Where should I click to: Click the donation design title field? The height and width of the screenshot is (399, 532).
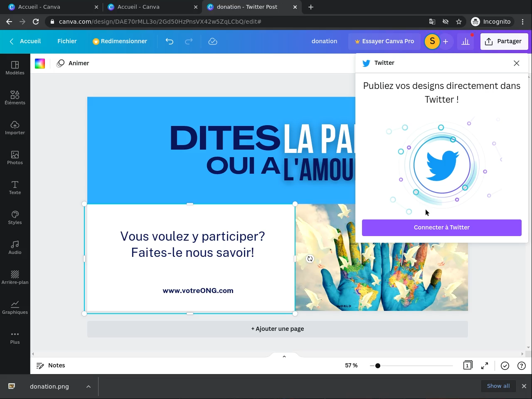pyautogui.click(x=325, y=42)
